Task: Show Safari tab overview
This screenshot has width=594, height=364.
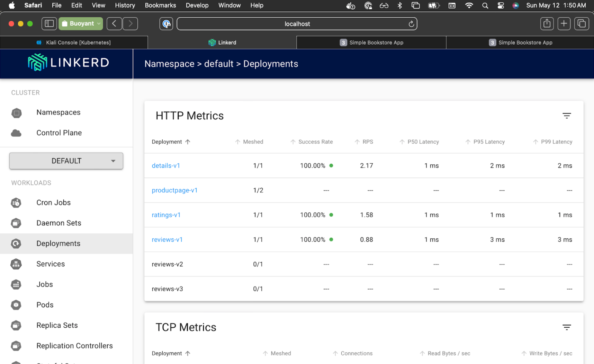Action: point(582,24)
